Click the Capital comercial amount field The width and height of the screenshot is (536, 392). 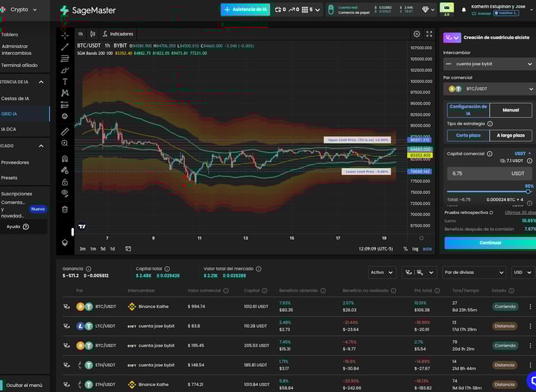488,174
